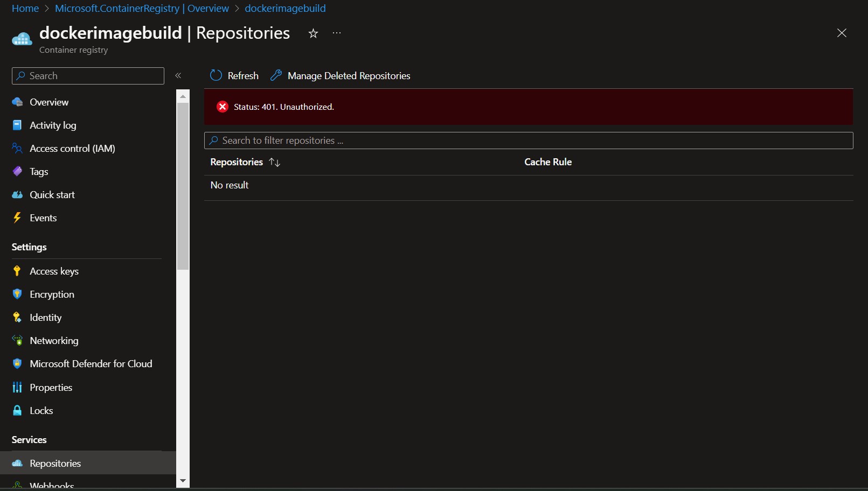The height and width of the screenshot is (491, 868).
Task: Sort repositories using the sort arrows
Action: [x=275, y=162]
